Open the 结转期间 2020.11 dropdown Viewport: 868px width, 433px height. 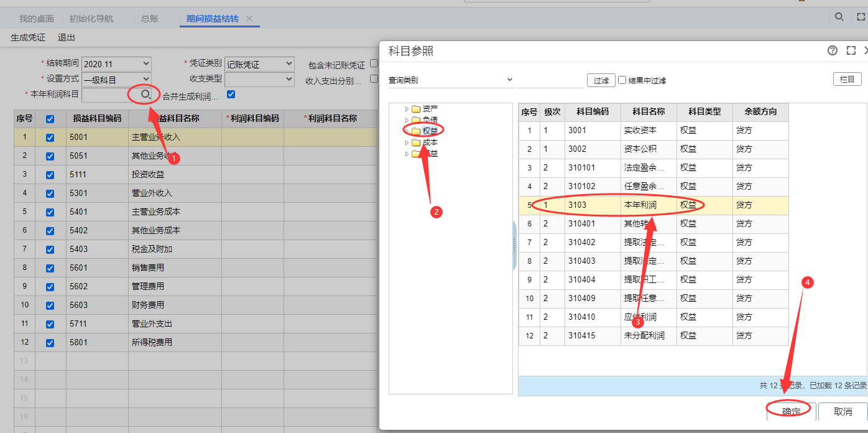(116, 64)
